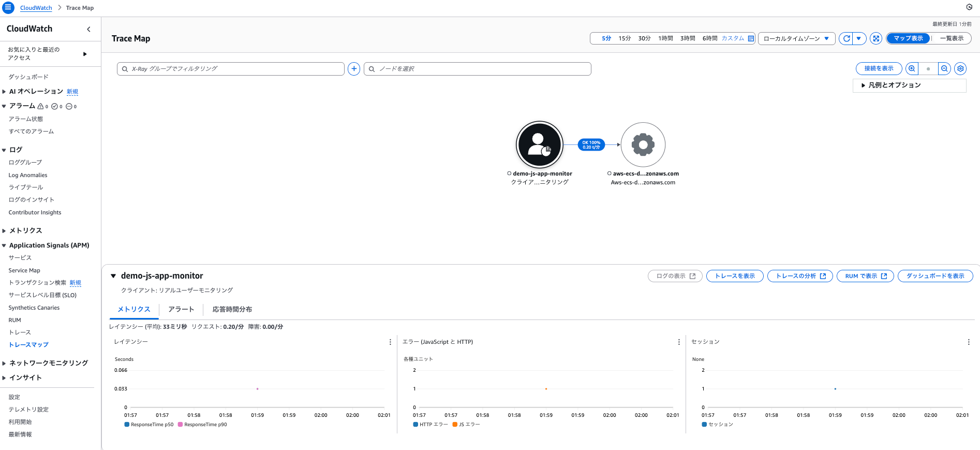Screen dimensions: 980x450
Task: Open sessions chart options menu
Action: point(969,342)
